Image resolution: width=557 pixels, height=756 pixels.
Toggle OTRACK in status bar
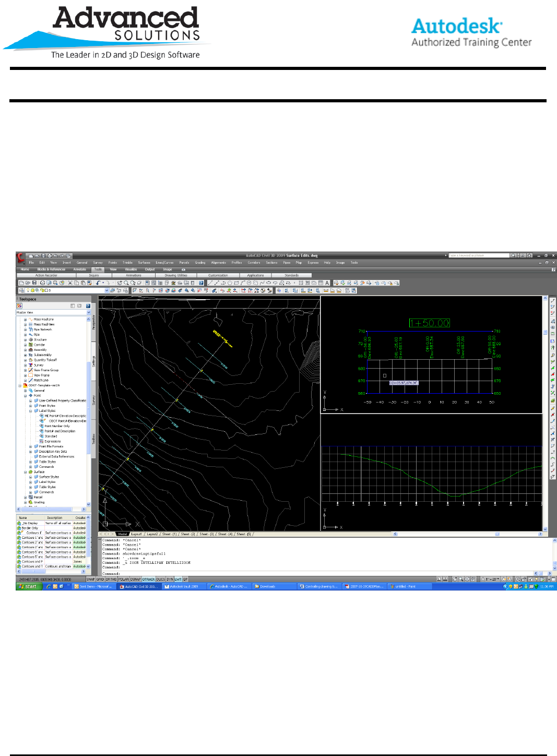tap(149, 580)
